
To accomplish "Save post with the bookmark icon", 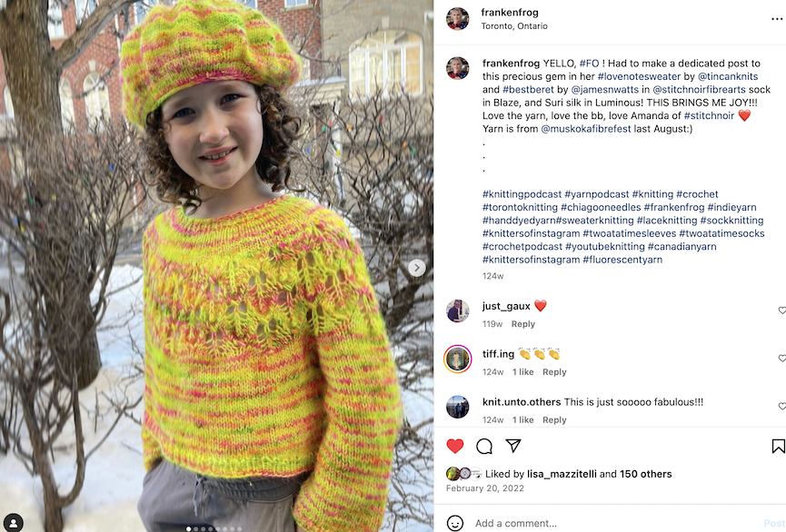I will 778,446.
